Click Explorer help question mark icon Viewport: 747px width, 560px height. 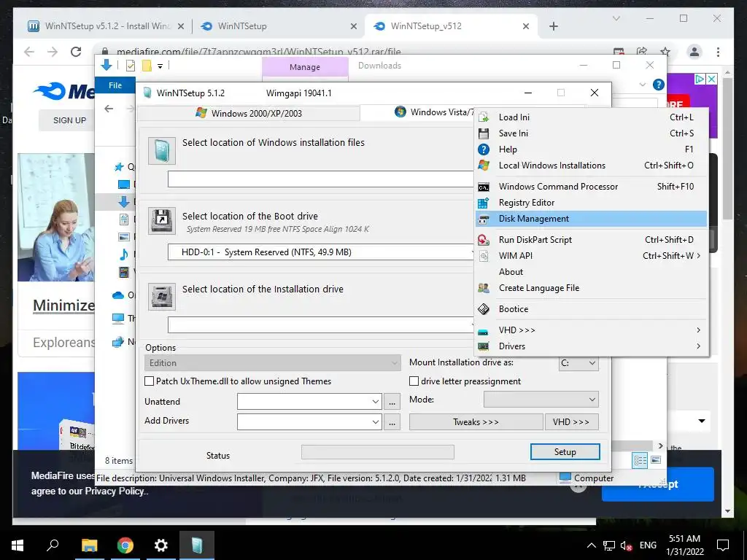click(x=659, y=85)
